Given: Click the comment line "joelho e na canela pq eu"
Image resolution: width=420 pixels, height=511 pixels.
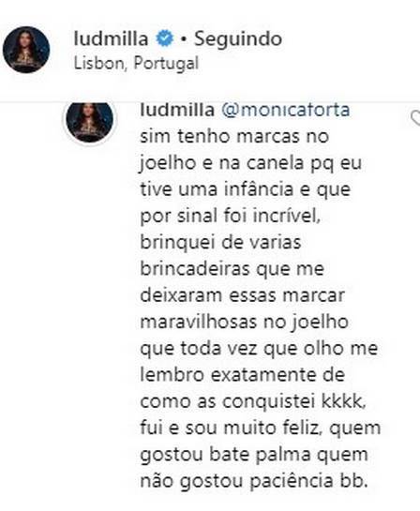Looking at the screenshot, I should coord(251,163).
